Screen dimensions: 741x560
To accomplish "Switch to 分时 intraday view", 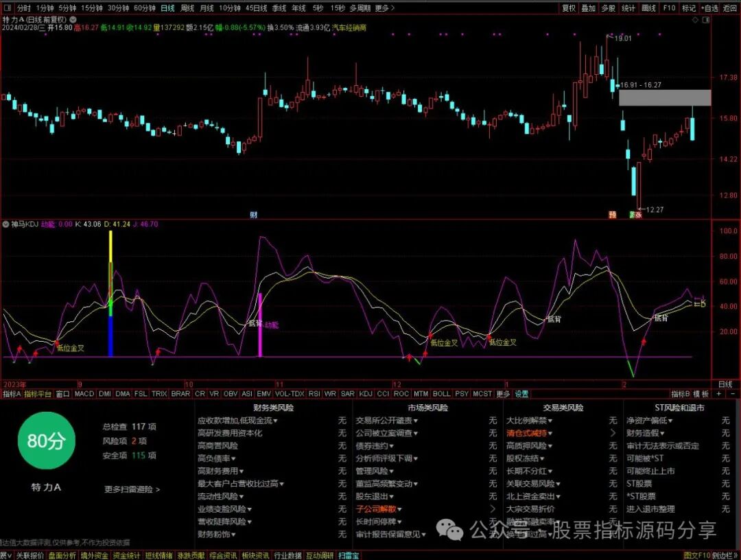I will click(x=23, y=8).
